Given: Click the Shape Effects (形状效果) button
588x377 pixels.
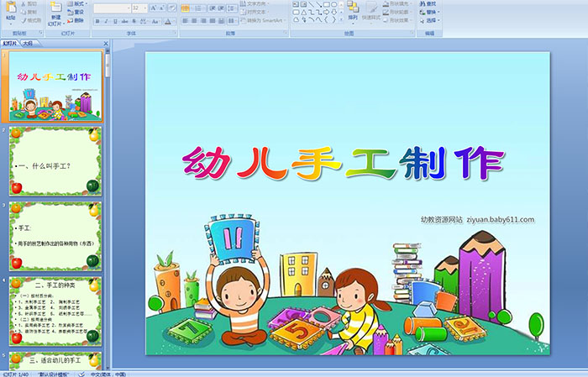Looking at the screenshot, I should point(397,20).
